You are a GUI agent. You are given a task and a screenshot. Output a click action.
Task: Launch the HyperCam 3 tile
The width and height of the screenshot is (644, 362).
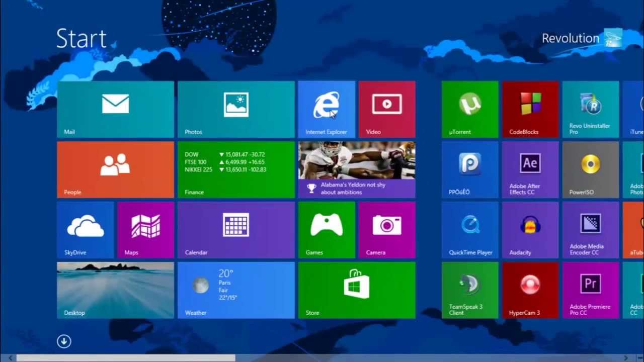tap(530, 290)
